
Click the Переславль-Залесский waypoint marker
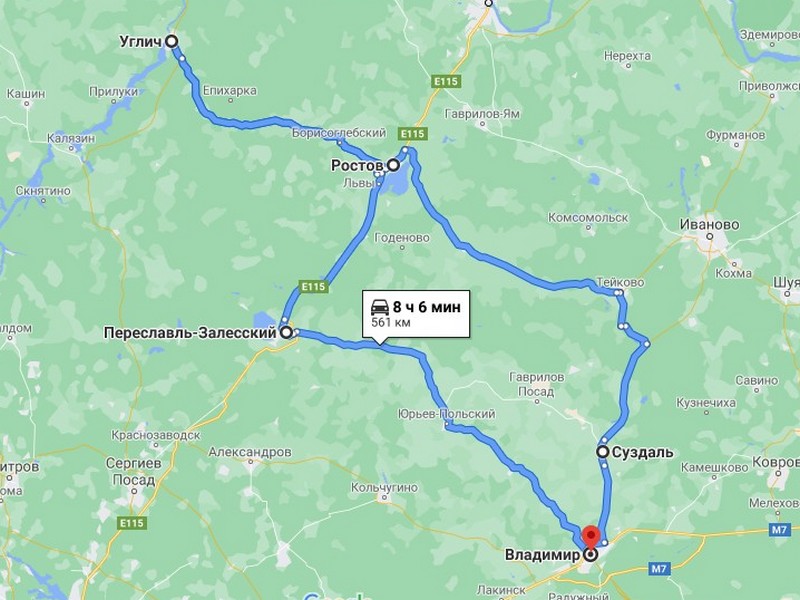point(287,333)
